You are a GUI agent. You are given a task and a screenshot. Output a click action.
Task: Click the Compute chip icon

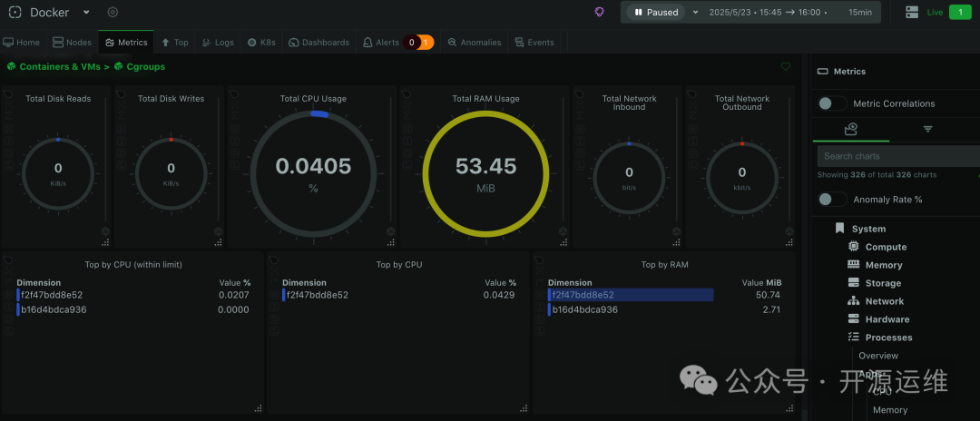(853, 247)
